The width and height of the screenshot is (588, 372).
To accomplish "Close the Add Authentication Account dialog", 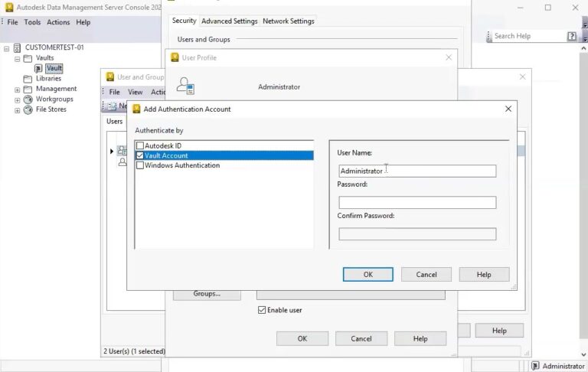I will pyautogui.click(x=508, y=109).
